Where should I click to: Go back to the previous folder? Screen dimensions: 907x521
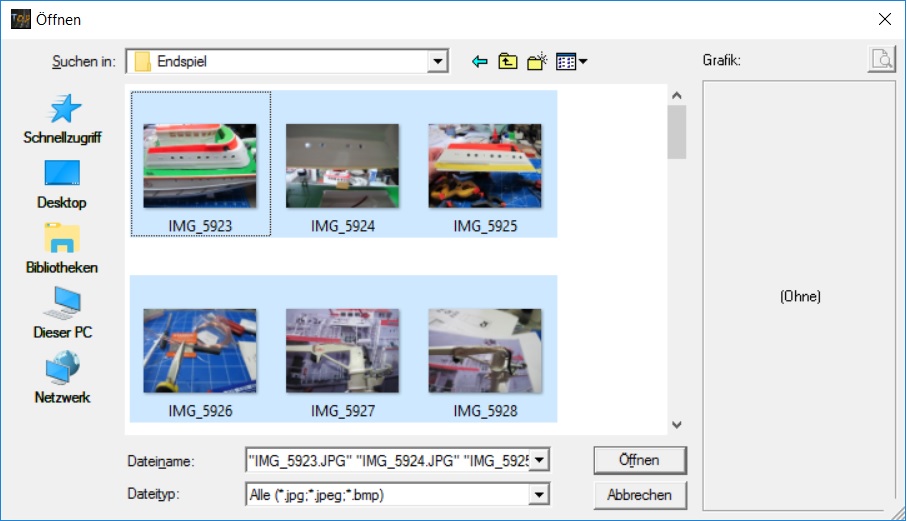[480, 62]
